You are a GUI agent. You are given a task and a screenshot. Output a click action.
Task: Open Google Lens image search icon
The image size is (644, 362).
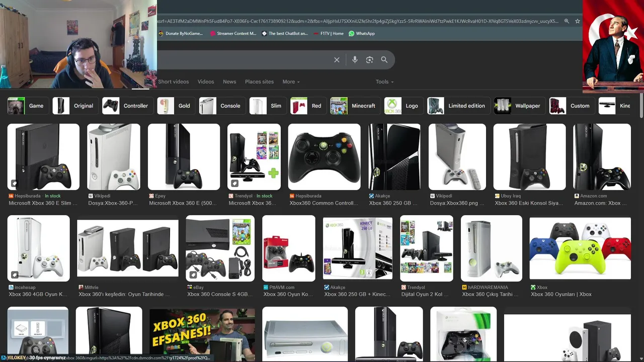tap(369, 60)
